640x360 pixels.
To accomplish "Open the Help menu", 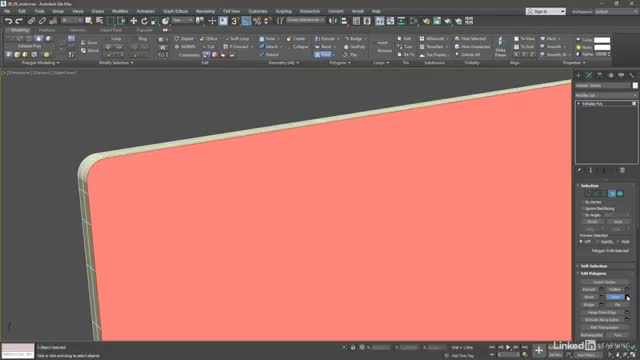I will point(376,11).
